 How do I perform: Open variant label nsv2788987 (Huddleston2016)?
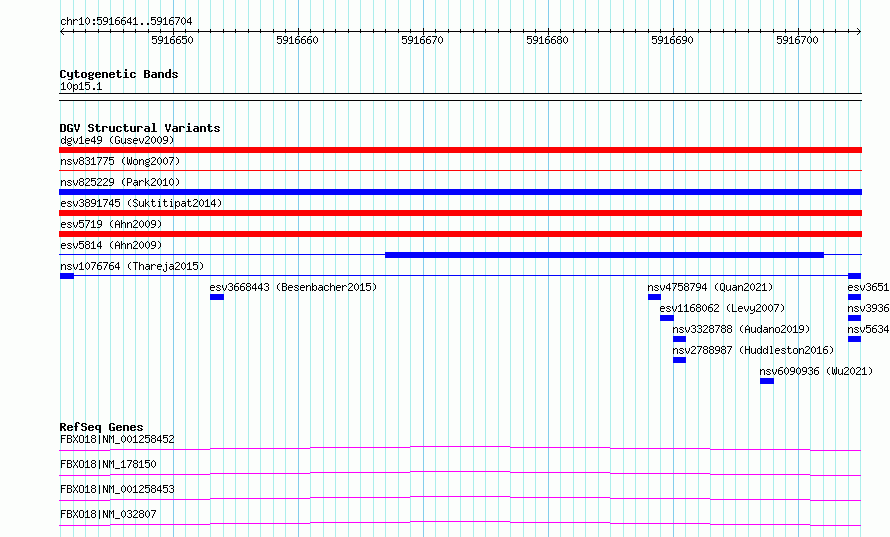753,350
